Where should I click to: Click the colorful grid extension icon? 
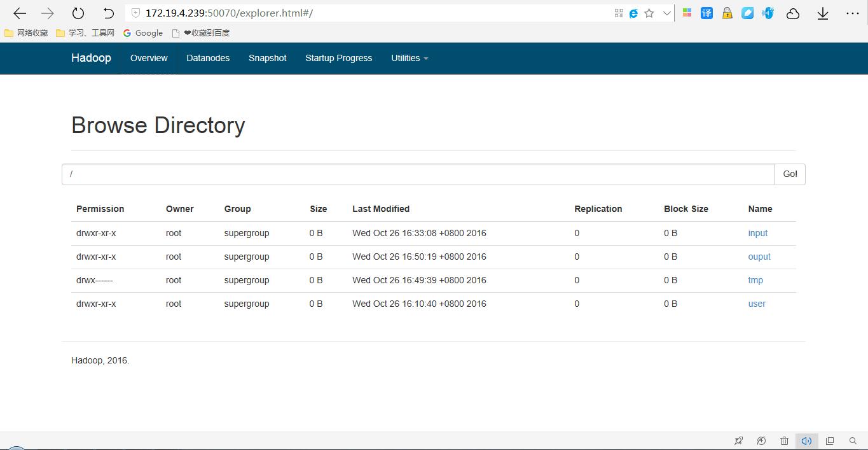coord(687,13)
